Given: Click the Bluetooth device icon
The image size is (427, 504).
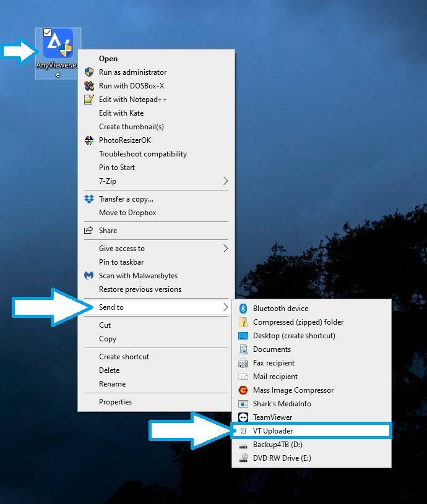Looking at the screenshot, I should (243, 309).
